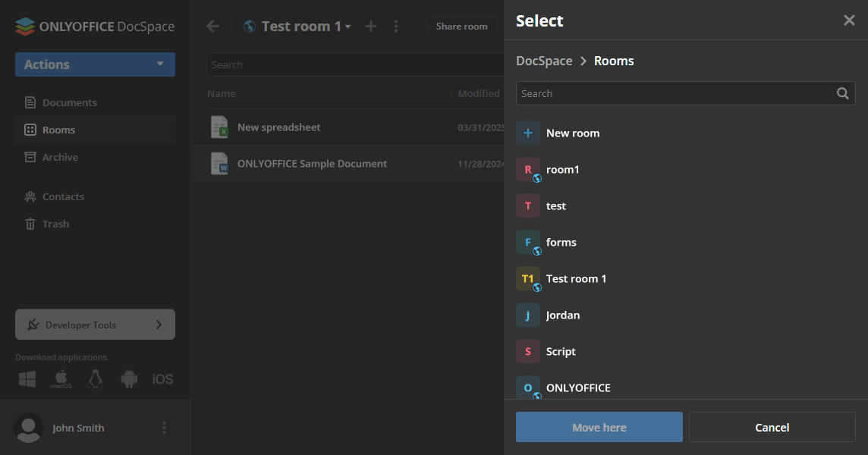
Task: Click the New room entry in the dialog
Action: pyautogui.click(x=574, y=133)
